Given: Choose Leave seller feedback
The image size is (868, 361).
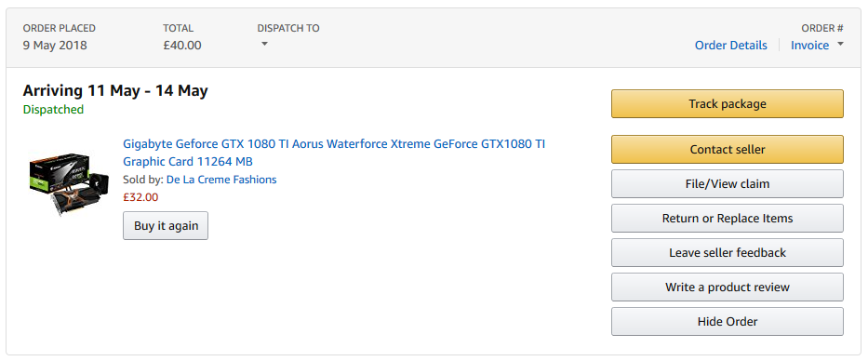Looking at the screenshot, I should coord(728,252).
